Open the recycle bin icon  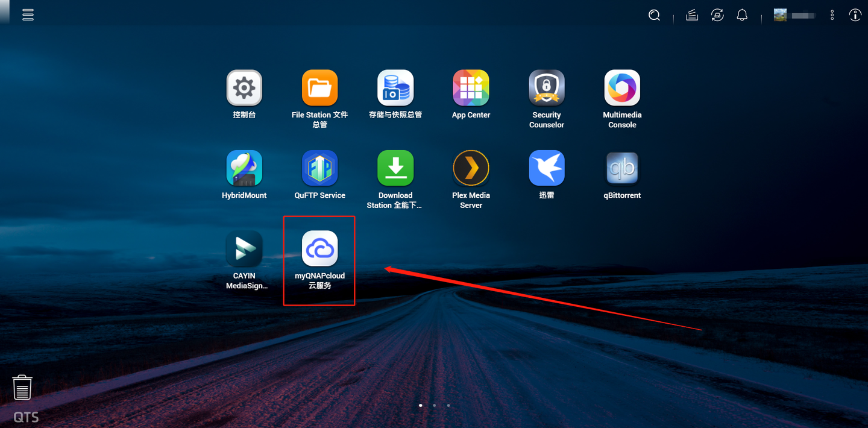point(22,387)
